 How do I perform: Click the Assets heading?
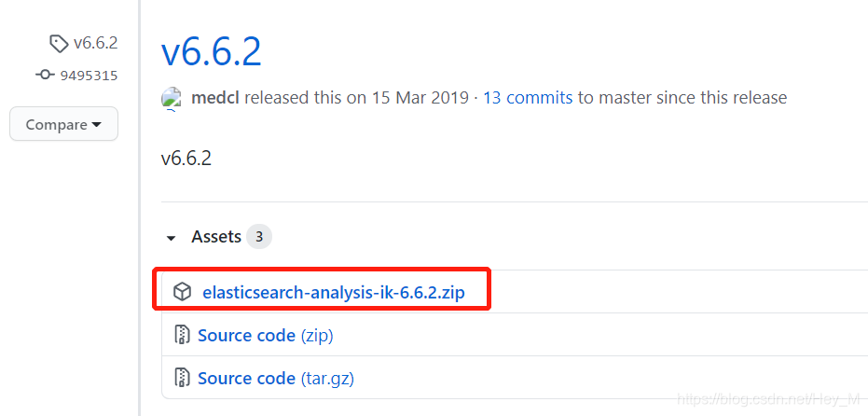click(x=216, y=237)
